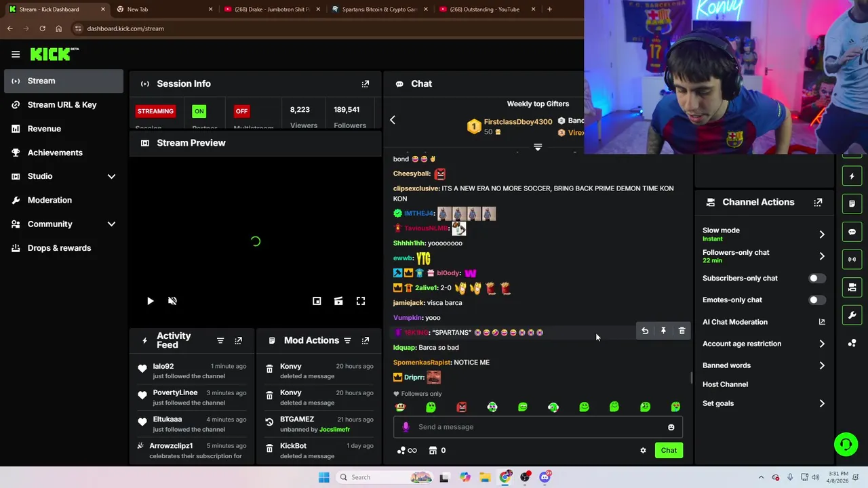Toggle Subscribers-only chat
The image size is (868, 488).
tap(816, 278)
